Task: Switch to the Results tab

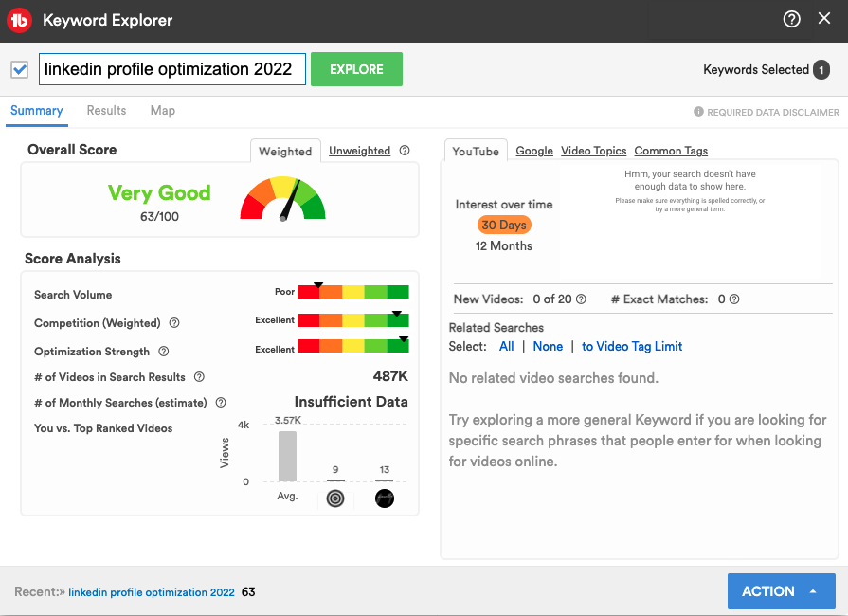Action: 106,110
